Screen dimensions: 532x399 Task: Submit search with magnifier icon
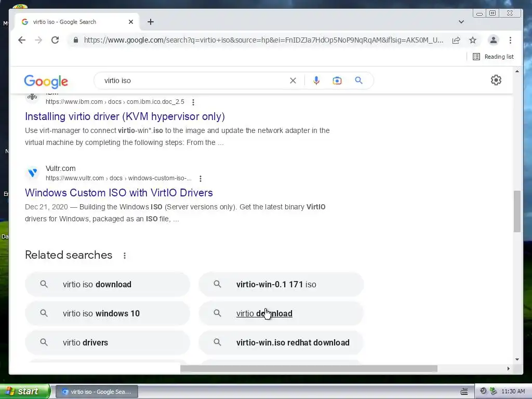pos(358,81)
